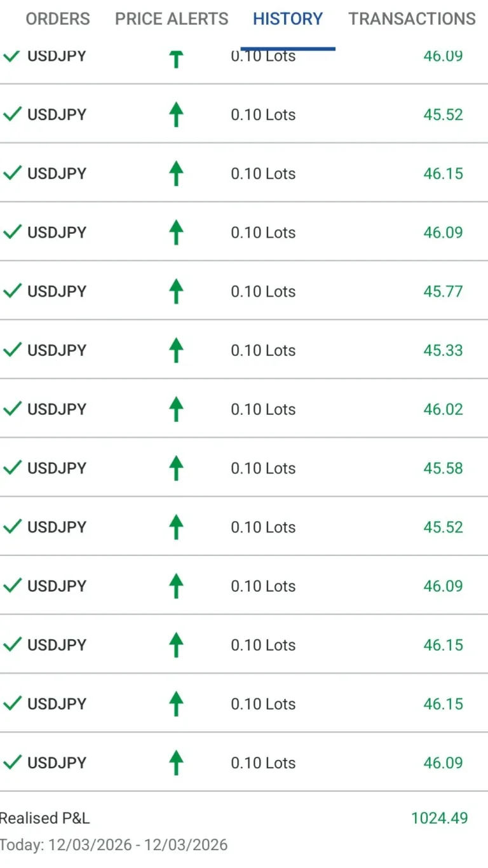488x868 pixels.
Task: Open the USDJPY trade showing 45.58 profit
Action: click(x=57, y=468)
